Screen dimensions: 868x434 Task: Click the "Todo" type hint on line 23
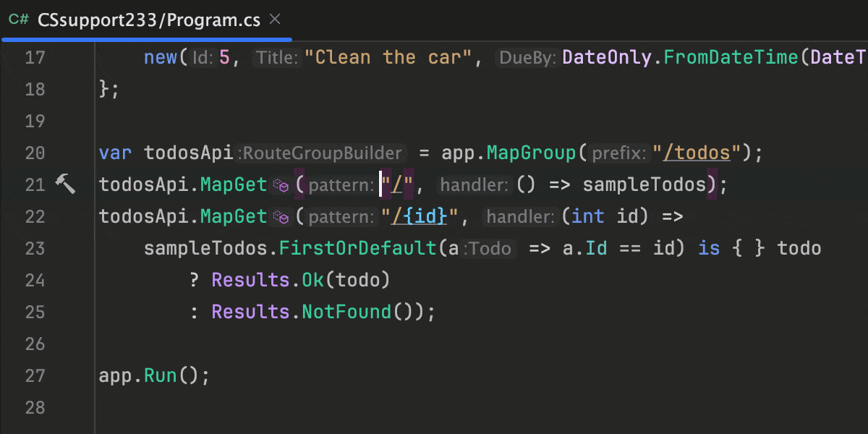pyautogui.click(x=491, y=249)
